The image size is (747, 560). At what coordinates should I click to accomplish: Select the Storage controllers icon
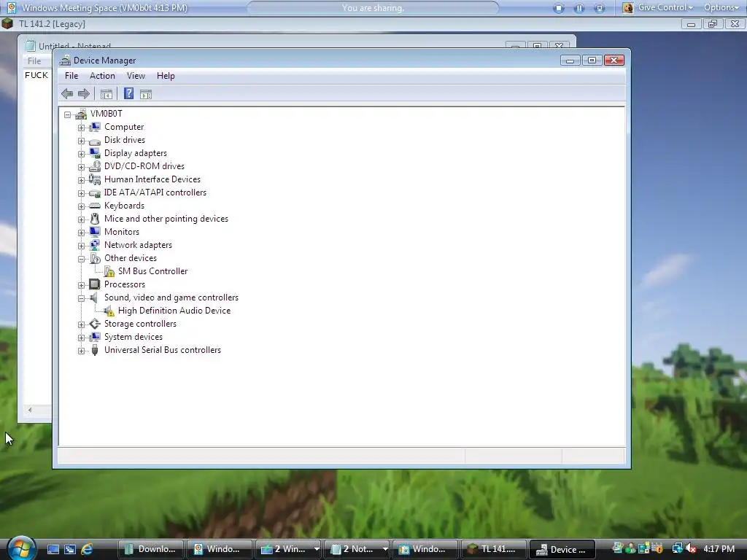tap(95, 324)
